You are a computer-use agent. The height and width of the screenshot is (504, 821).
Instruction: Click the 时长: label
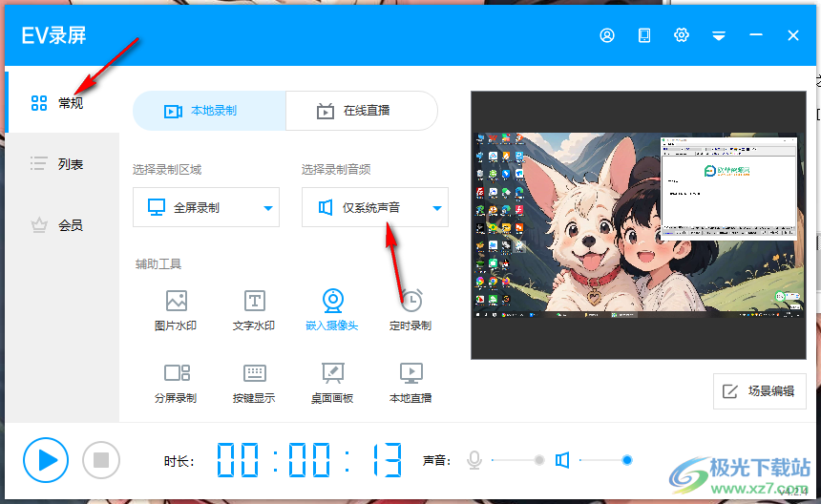pos(179,460)
